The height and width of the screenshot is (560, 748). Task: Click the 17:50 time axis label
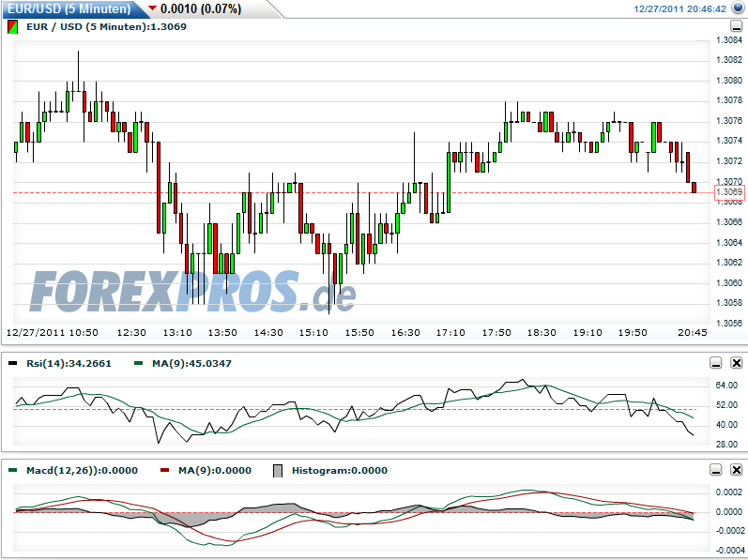coord(496,333)
